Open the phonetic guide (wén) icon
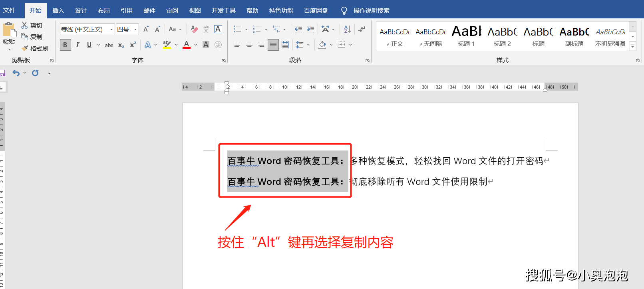 click(206, 29)
